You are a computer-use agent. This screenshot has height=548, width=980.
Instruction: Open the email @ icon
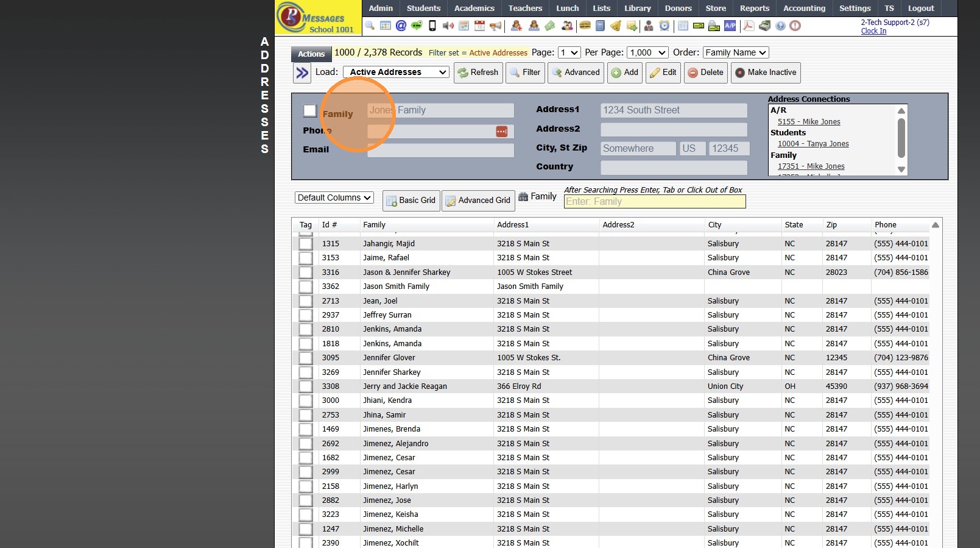(x=401, y=26)
